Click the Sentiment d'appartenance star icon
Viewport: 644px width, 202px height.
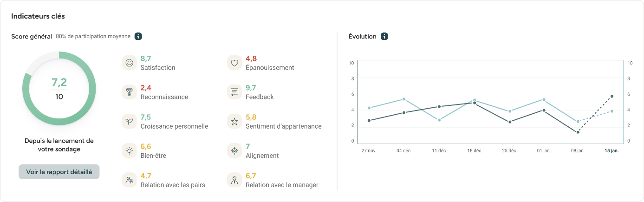pos(234,121)
